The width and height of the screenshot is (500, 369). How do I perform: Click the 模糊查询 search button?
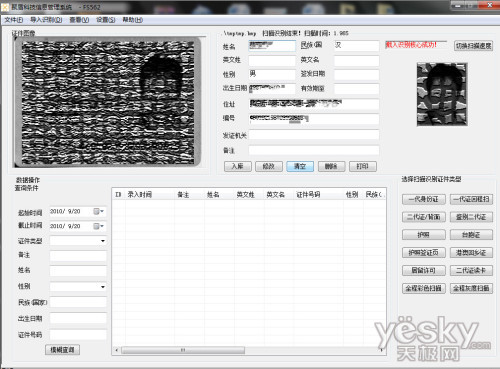(x=62, y=350)
